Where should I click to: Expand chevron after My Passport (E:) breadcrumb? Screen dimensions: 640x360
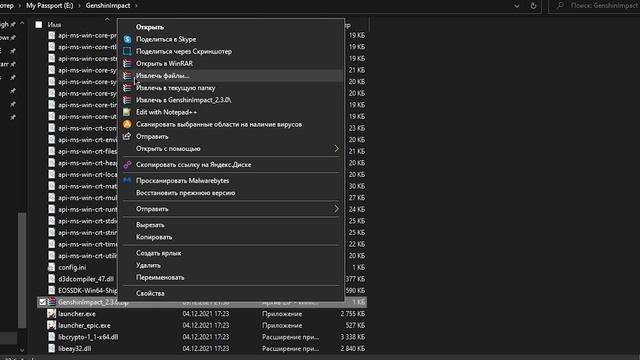click(x=80, y=6)
